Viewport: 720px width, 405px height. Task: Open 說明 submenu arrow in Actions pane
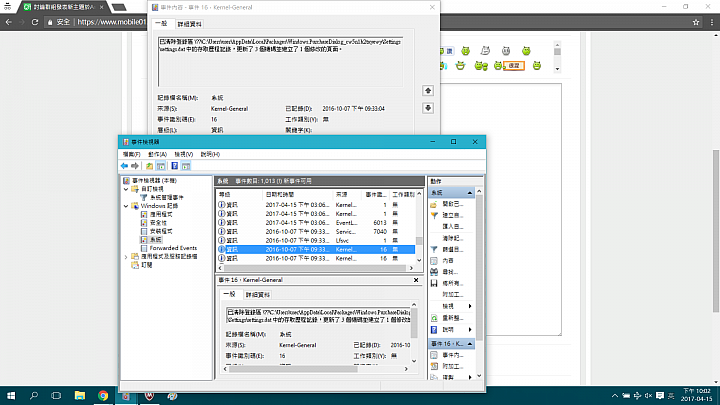coord(470,330)
